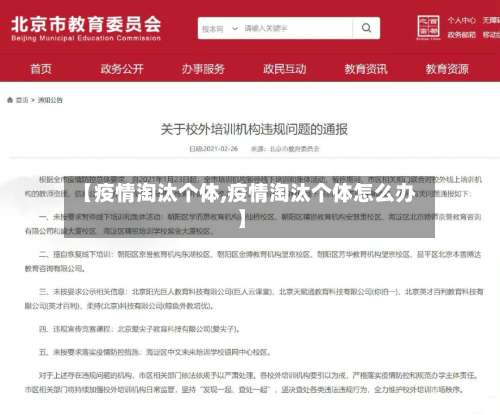Click the search magnifier icon

(x=366, y=28)
